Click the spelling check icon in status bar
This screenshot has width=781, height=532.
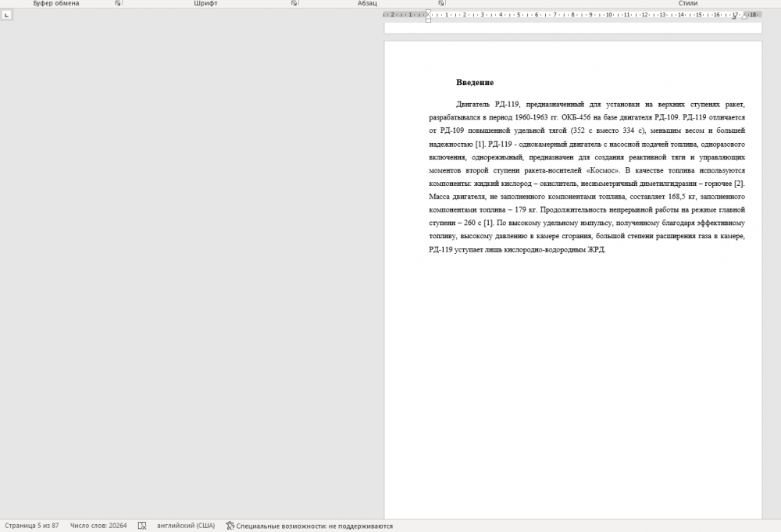click(x=142, y=526)
